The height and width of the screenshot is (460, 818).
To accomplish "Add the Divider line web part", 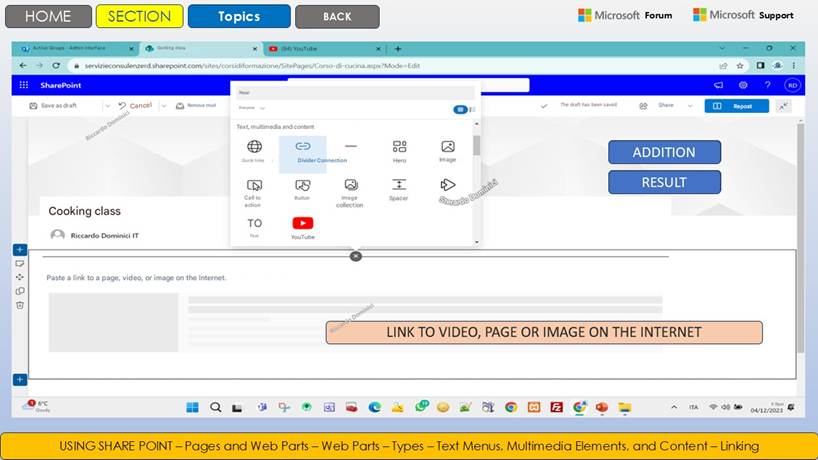I will tap(351, 147).
